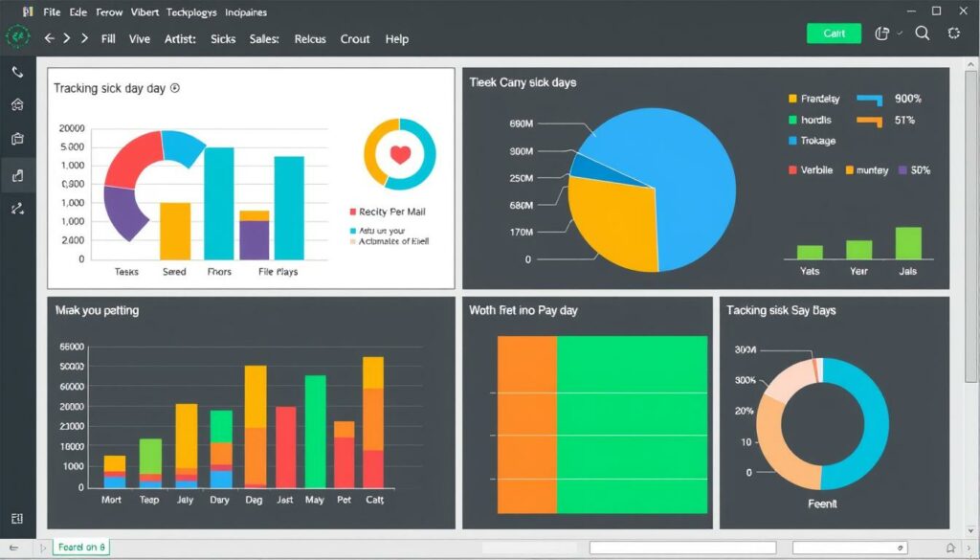Switch to the Sicks tab
Image resolution: width=980 pixels, height=560 pixels.
pos(223,38)
